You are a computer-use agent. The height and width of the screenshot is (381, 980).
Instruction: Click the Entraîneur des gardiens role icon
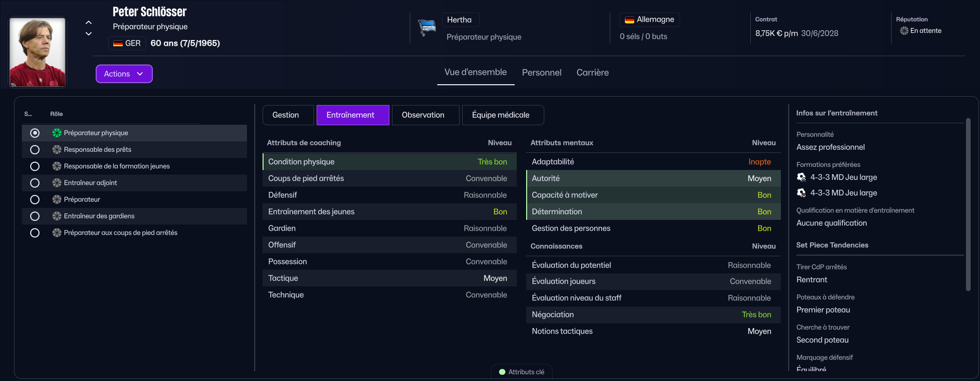[x=57, y=216]
